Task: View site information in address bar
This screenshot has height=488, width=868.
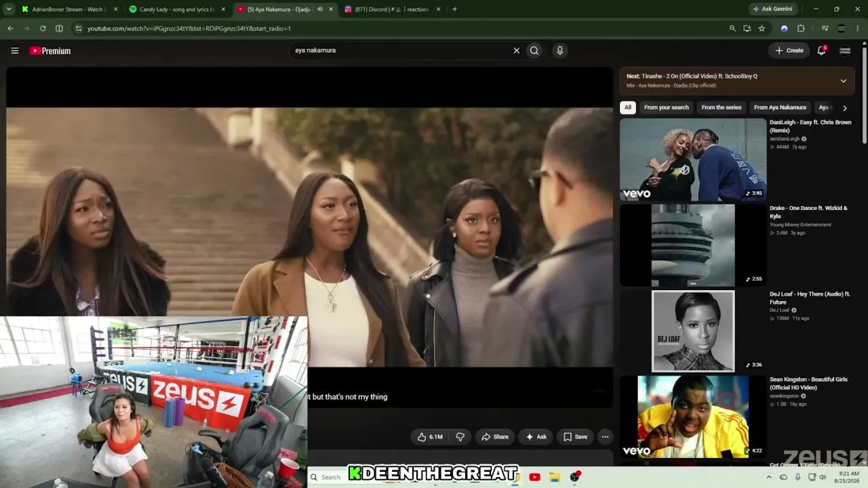Action: (79, 28)
